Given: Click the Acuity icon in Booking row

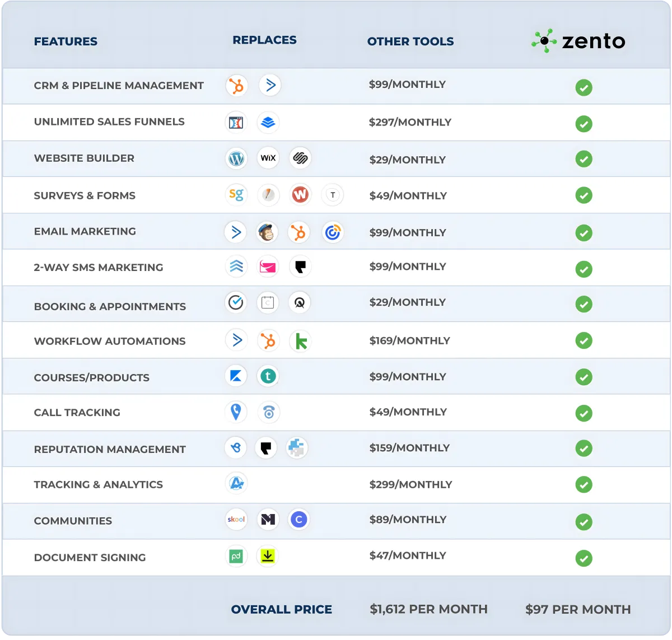Looking at the screenshot, I should (300, 303).
